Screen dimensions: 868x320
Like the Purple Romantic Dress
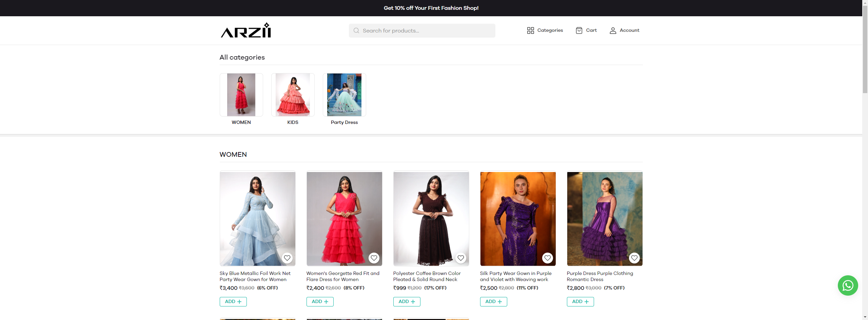(x=634, y=258)
